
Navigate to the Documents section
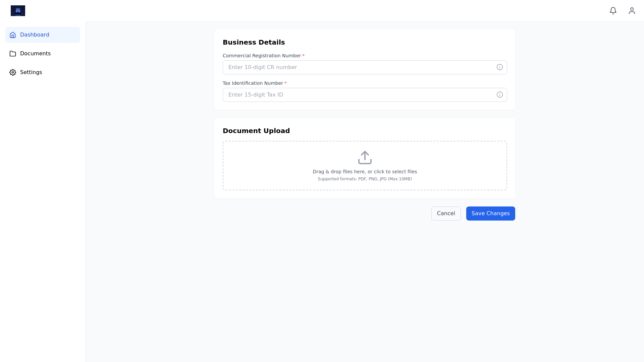tap(36, 53)
